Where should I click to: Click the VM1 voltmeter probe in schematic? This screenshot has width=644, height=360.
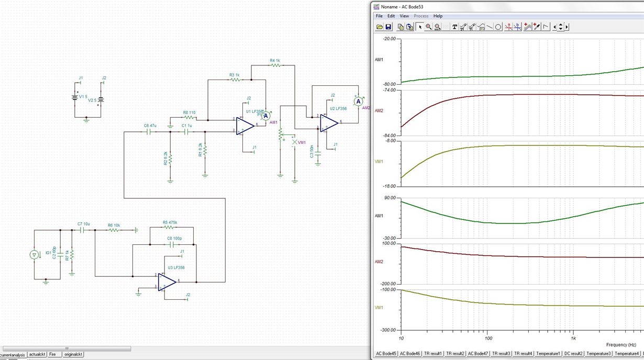point(294,142)
